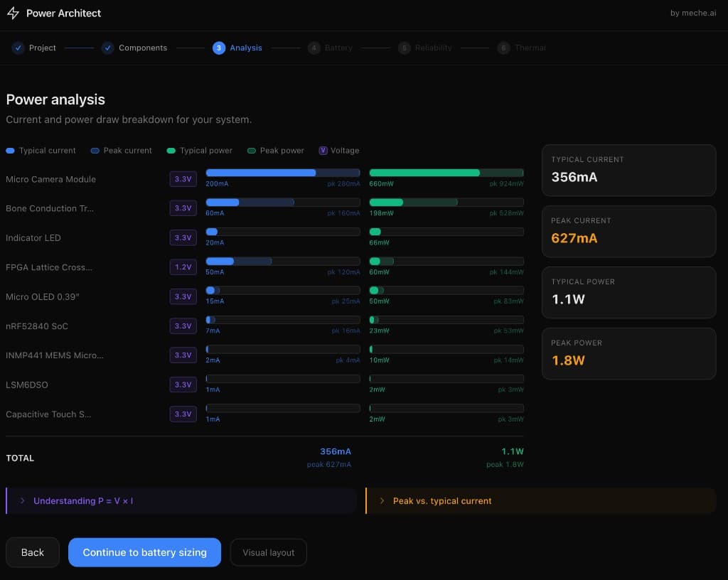Select the Analysis step number badge

[x=220, y=48]
